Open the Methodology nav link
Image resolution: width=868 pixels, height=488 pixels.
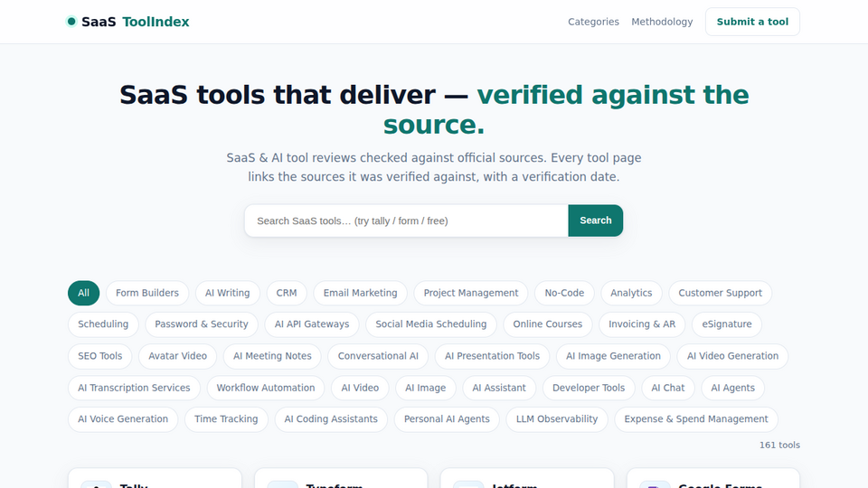click(662, 22)
